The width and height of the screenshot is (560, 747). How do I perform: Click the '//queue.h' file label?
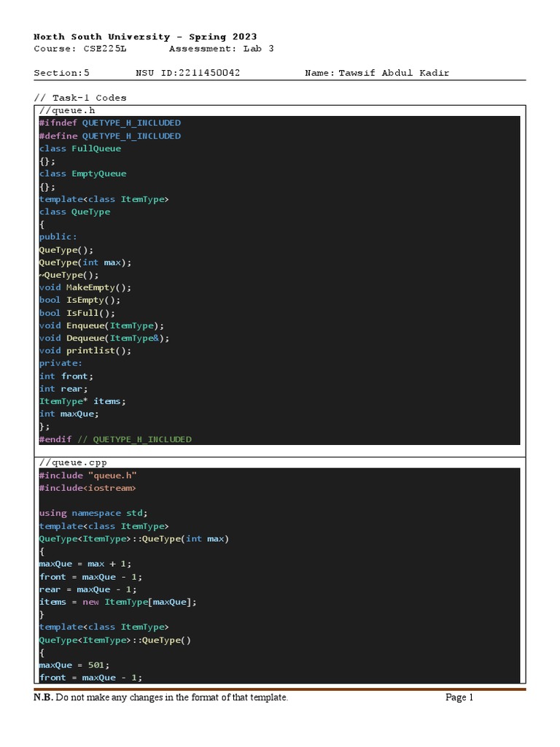(67, 111)
